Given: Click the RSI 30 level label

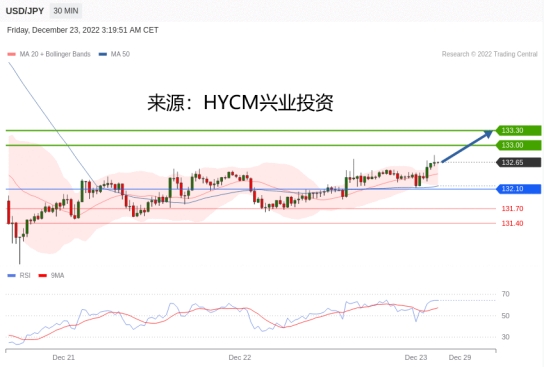Looking at the screenshot, I should pyautogui.click(x=506, y=337).
